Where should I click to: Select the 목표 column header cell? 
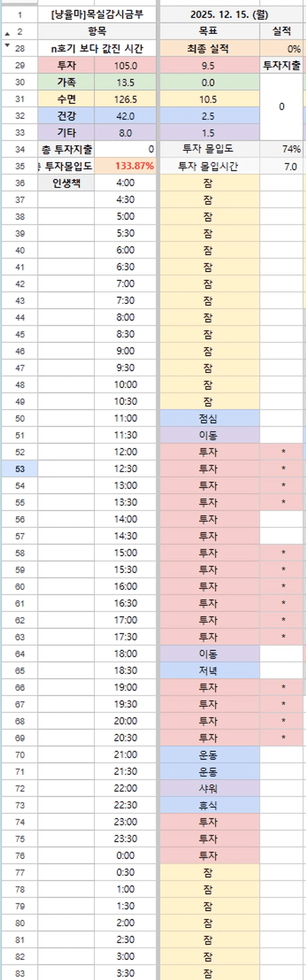(x=208, y=31)
